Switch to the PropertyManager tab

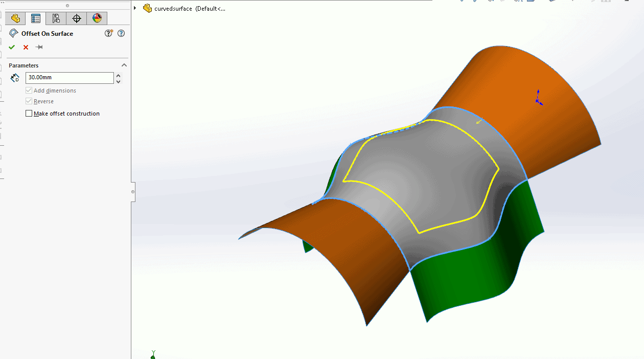(x=36, y=19)
